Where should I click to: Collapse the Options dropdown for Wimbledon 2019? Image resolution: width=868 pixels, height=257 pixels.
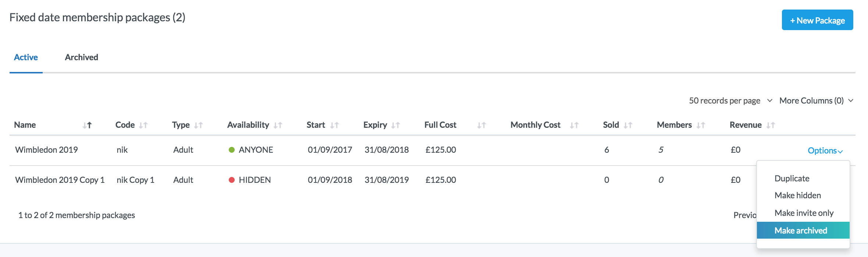(825, 151)
